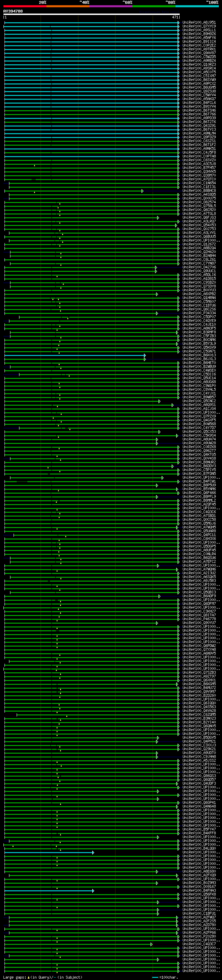This screenshot has width=222, height=980.
Task: Select hit label UniRef100_Q43291
Action: [x=199, y=125]
